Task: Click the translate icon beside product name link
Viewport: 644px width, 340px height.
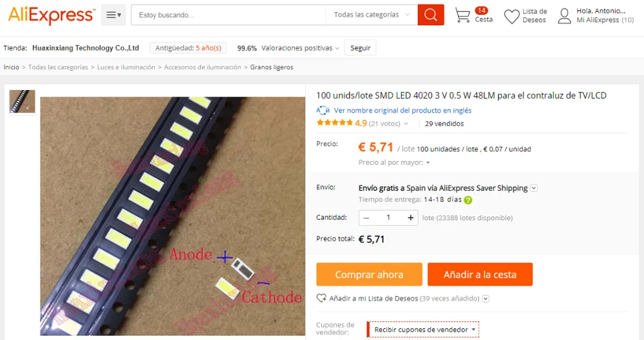Action: [323, 111]
